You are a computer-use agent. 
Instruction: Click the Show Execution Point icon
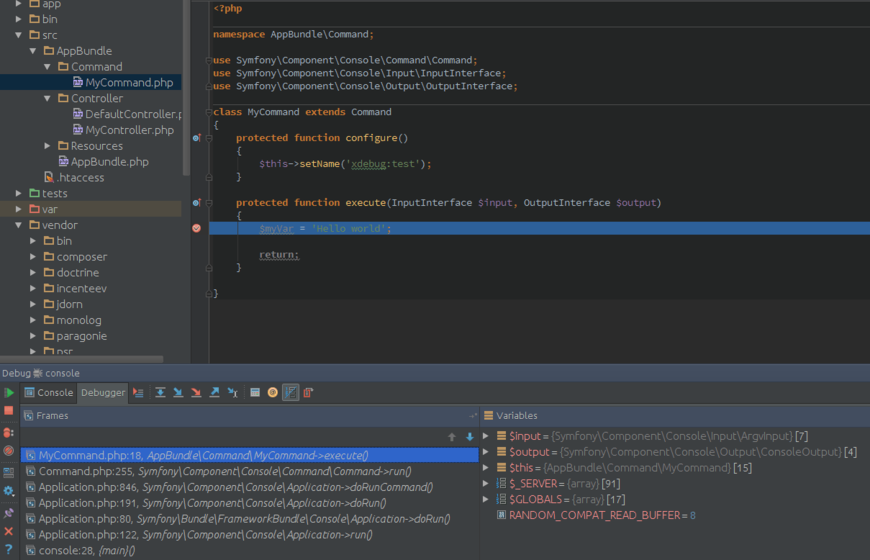point(138,393)
